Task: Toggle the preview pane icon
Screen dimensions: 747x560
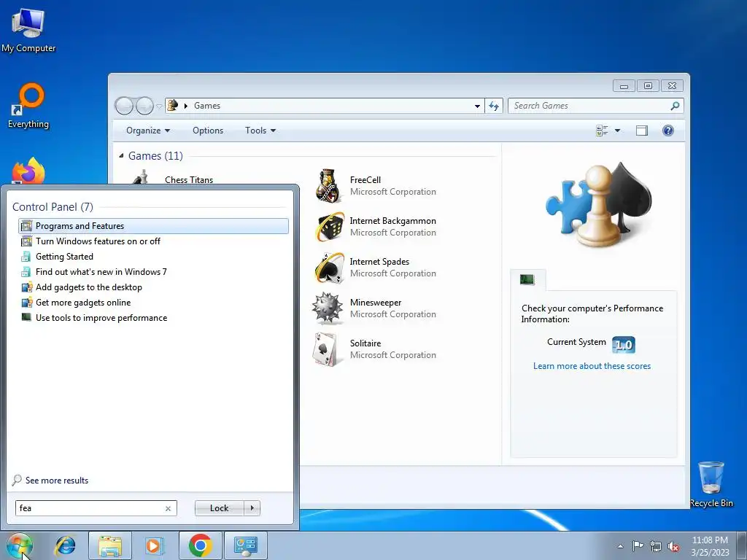Action: coord(642,131)
